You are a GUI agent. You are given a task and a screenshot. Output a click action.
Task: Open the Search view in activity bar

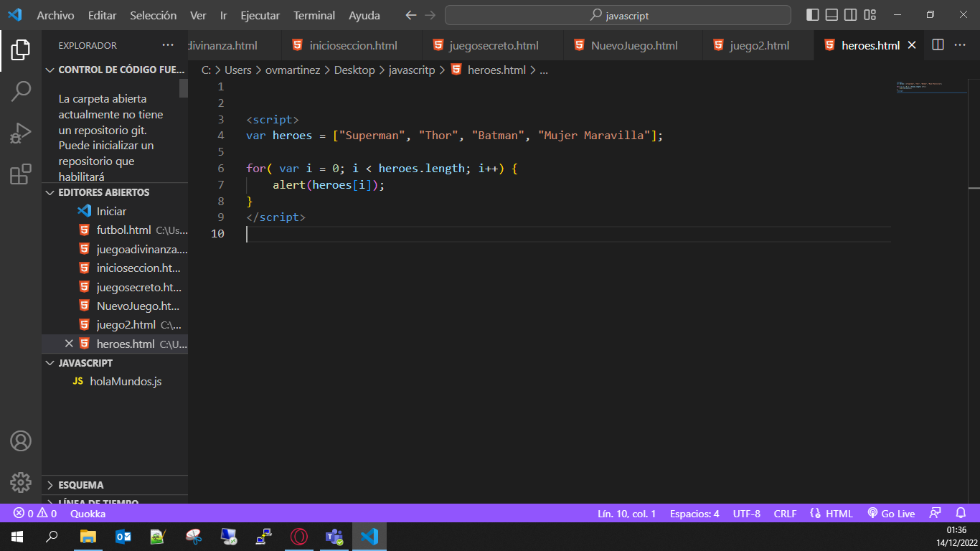(21, 91)
